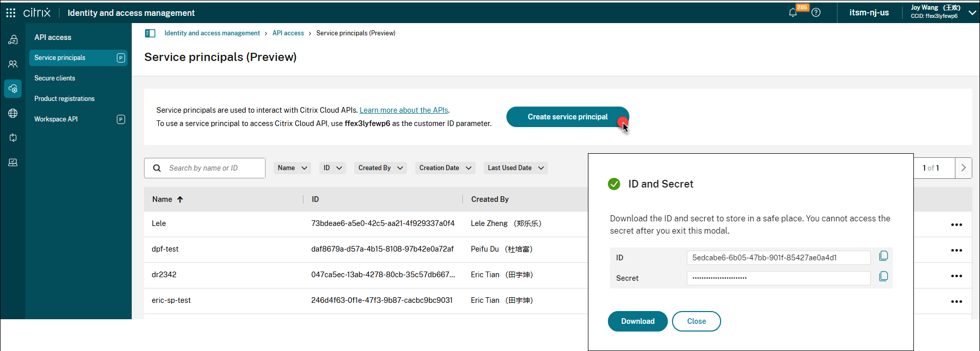Image resolution: width=980 pixels, height=351 pixels.
Task: Click the Peifu Du created-by cell
Action: coord(502,249)
